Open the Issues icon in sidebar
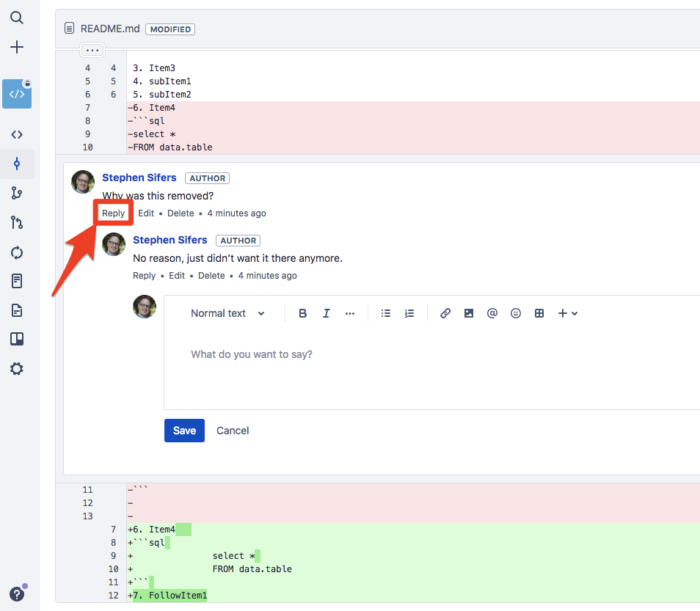 (x=17, y=281)
